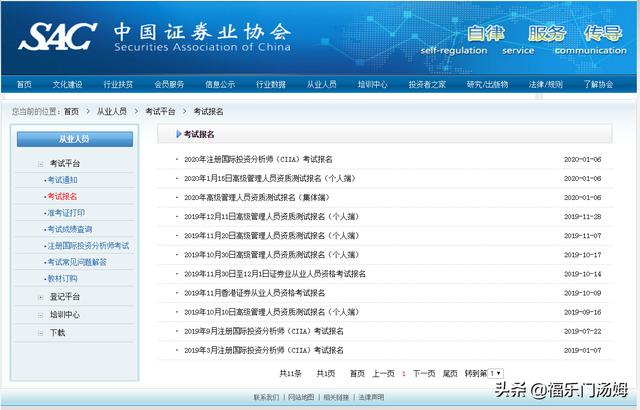640x410 pixels.
Task: Open the red 考试报名 sidebar link
Action: [62, 196]
